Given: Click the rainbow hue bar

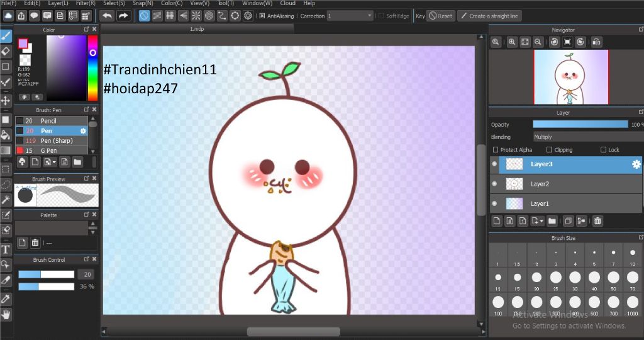Looking at the screenshot, I should click(93, 68).
